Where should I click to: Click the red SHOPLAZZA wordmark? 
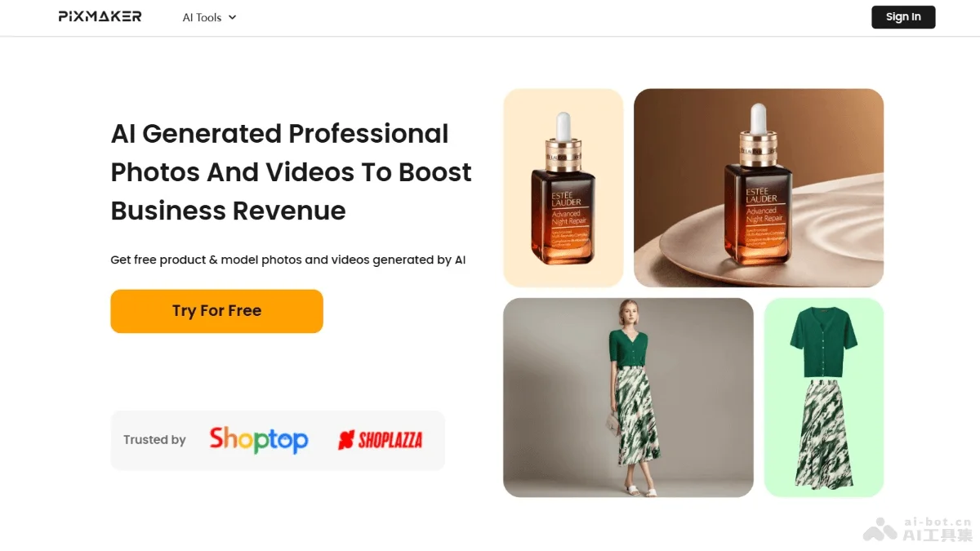(x=390, y=441)
